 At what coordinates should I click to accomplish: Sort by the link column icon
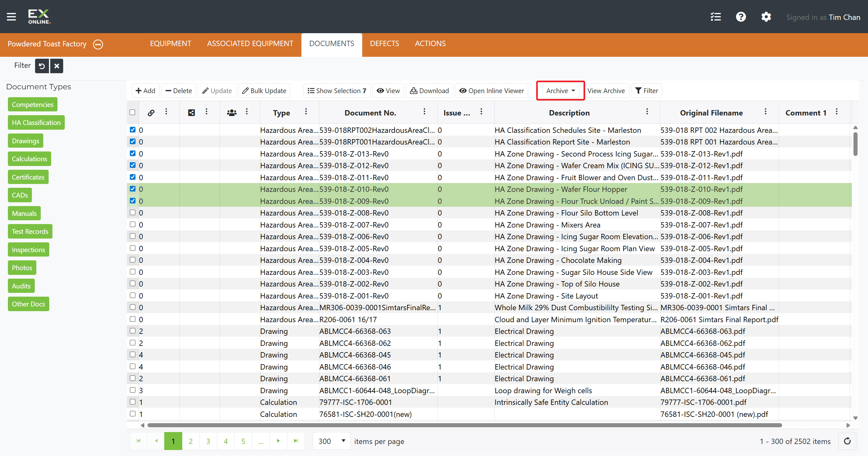pos(151,113)
